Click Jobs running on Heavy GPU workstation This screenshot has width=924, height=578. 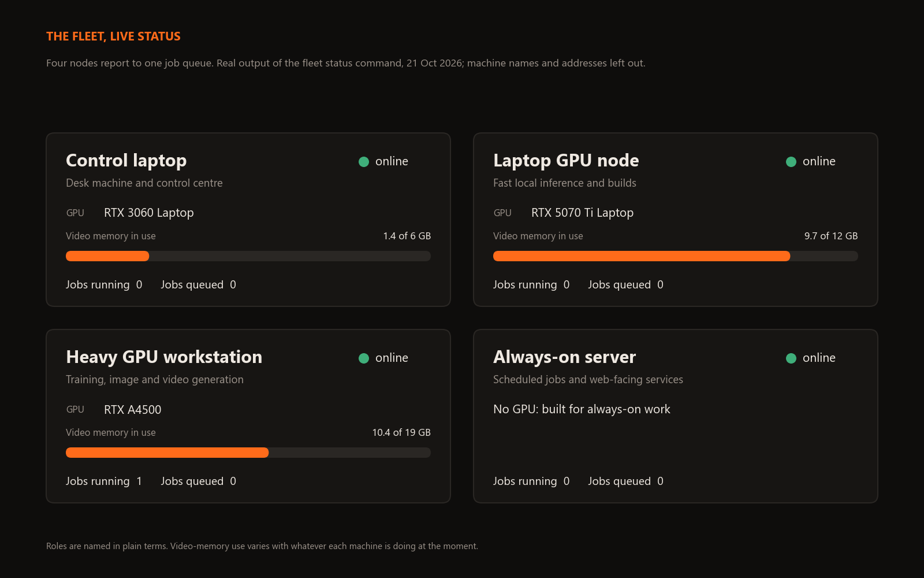point(104,481)
